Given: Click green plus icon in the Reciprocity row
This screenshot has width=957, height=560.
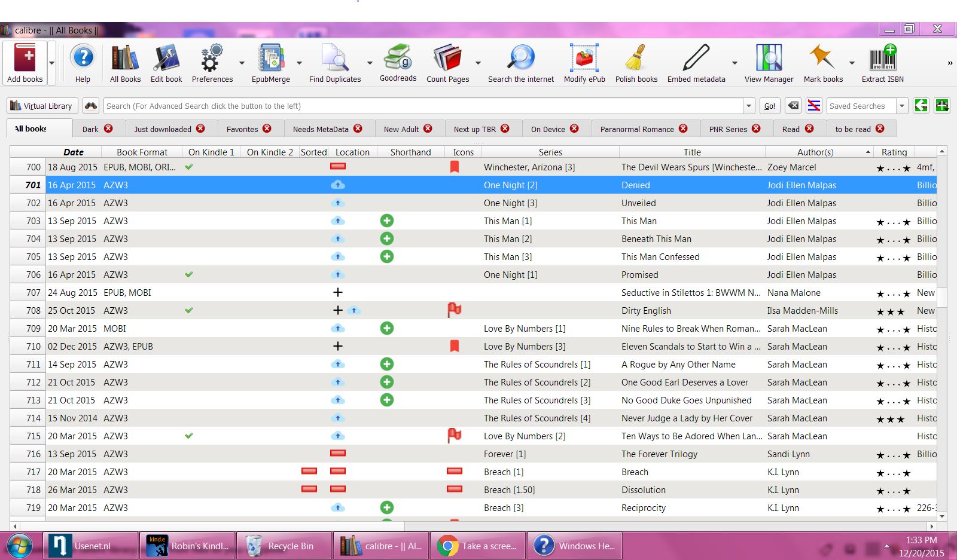Looking at the screenshot, I should tap(387, 507).
